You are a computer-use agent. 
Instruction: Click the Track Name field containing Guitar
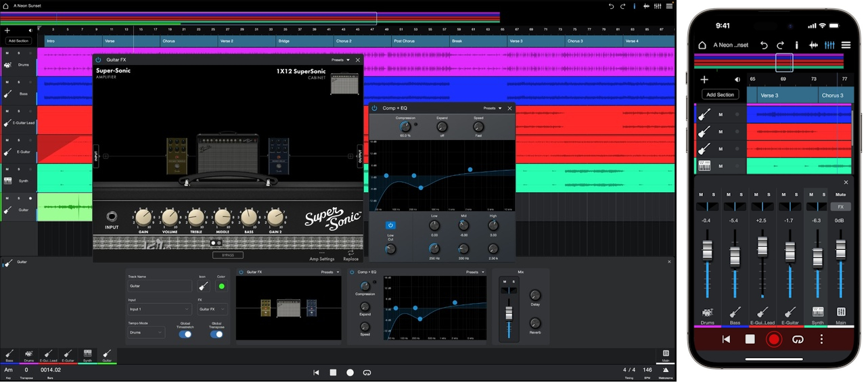160,286
